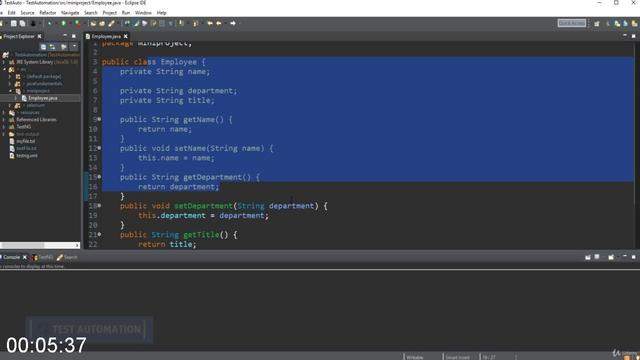This screenshot has height=360, width=640.
Task: Switch to the Project Explorer tab
Action: [18, 36]
